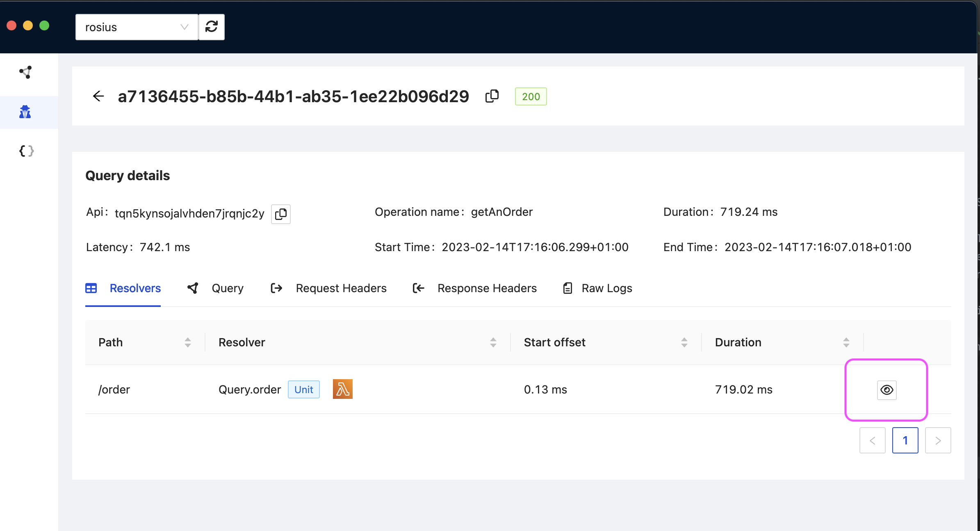The height and width of the screenshot is (531, 980).
Task: Open the curly braces sidebar icon
Action: point(26,151)
